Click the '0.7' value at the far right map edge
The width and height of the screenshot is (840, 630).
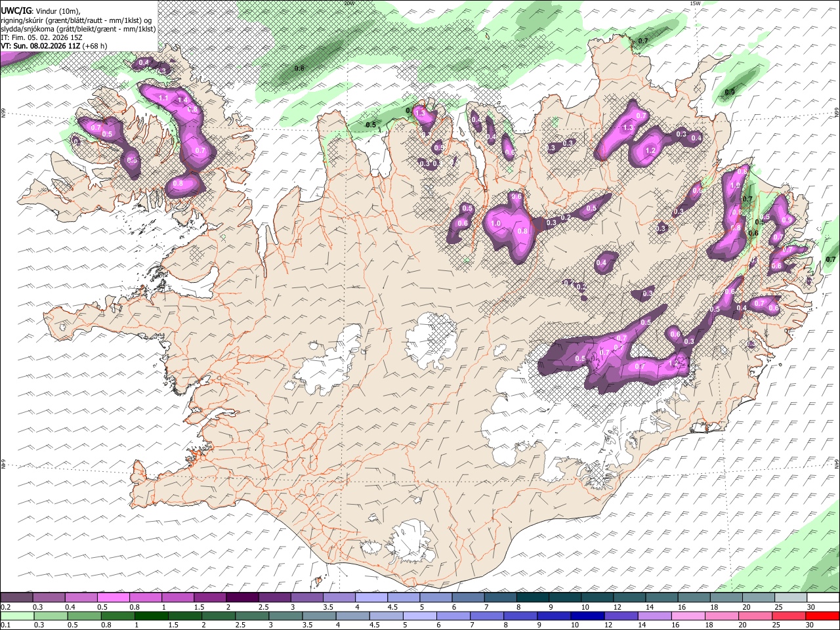pos(831,260)
